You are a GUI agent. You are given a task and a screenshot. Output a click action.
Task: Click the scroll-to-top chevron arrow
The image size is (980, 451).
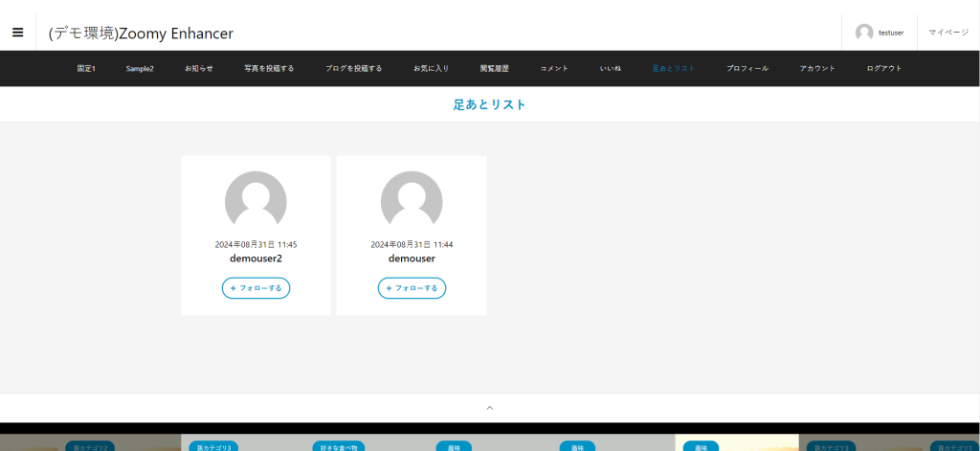click(490, 408)
